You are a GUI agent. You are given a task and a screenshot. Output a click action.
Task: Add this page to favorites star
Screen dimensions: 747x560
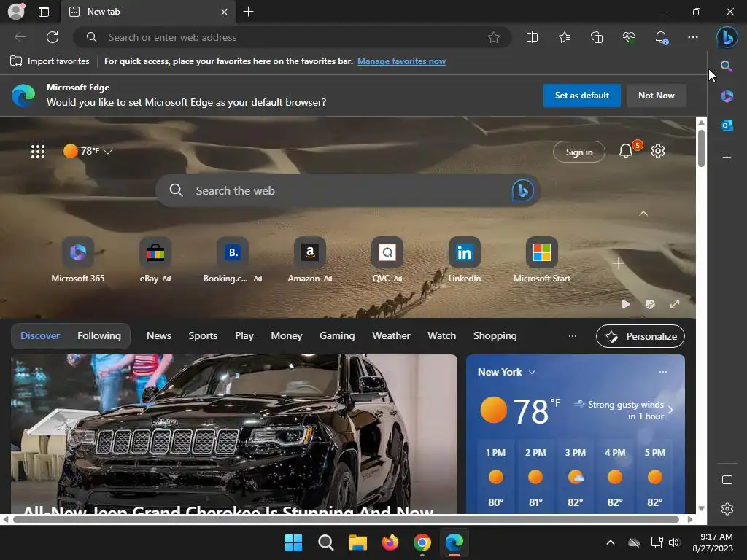(494, 37)
